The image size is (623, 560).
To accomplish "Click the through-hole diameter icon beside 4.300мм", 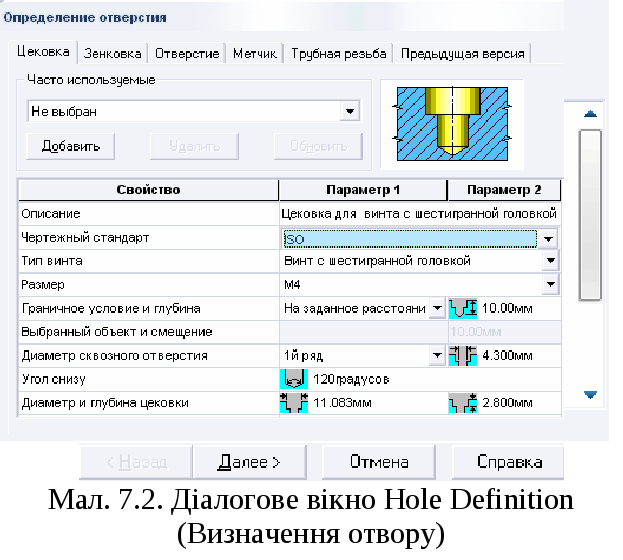I will pos(463,356).
